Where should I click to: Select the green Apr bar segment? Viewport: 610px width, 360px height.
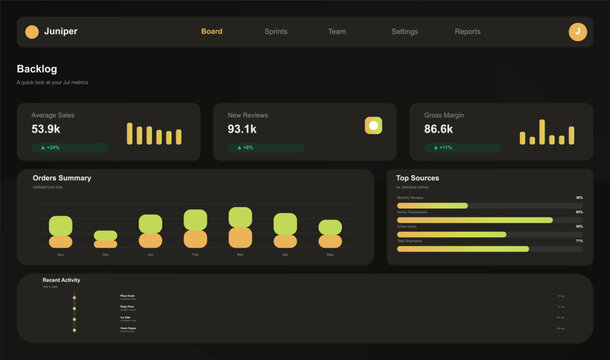click(x=285, y=224)
